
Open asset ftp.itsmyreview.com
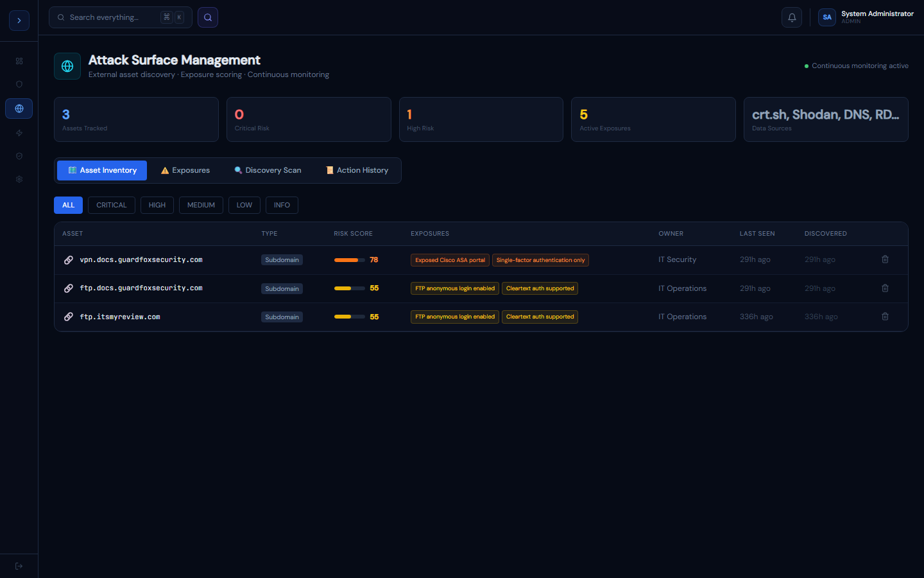120,317
